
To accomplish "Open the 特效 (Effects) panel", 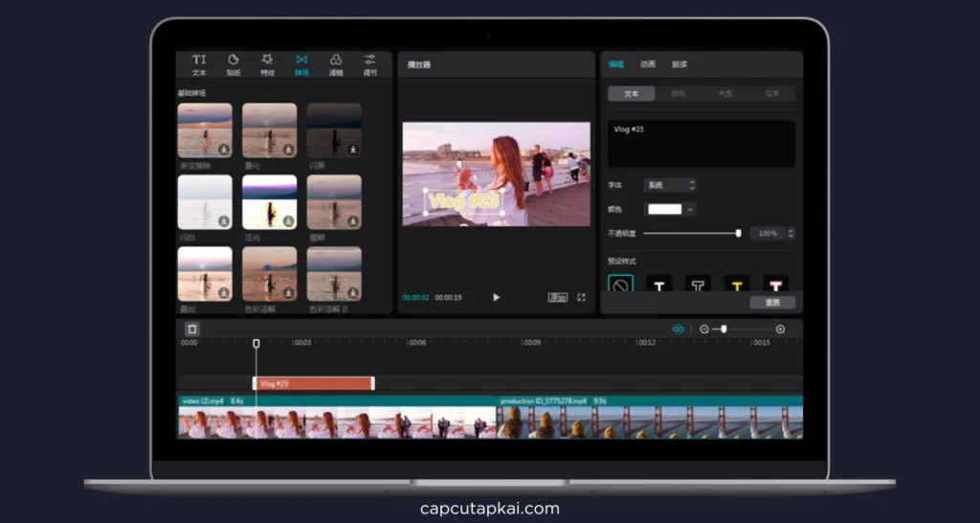I will coord(268,64).
